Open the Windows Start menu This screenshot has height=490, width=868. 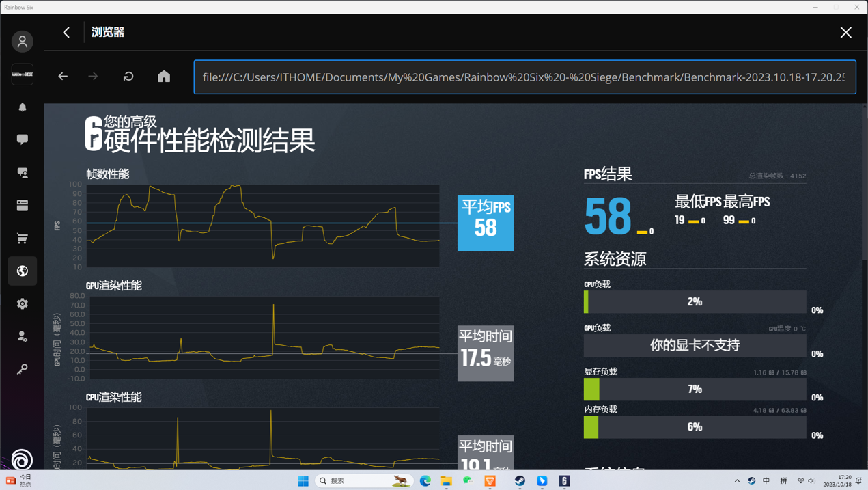pyautogui.click(x=303, y=481)
